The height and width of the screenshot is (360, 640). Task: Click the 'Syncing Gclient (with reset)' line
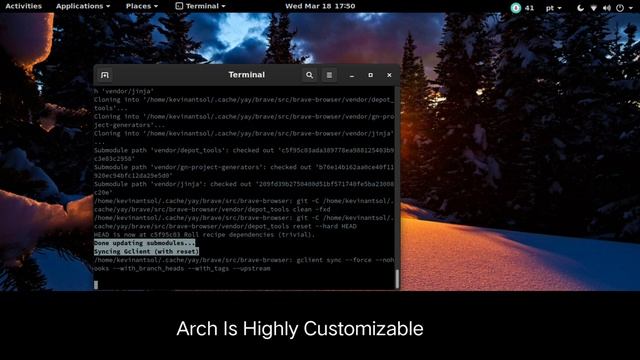pyautogui.click(x=146, y=251)
